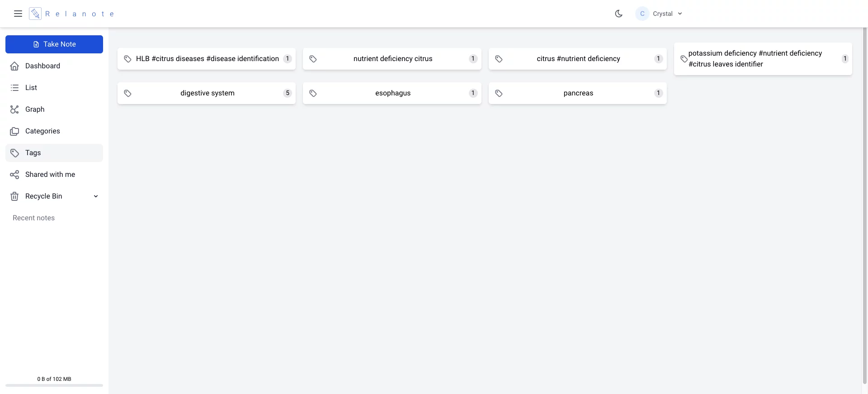Screen dimensions: 868x394
Task: Select the pancreas tag card
Action: 577,93
